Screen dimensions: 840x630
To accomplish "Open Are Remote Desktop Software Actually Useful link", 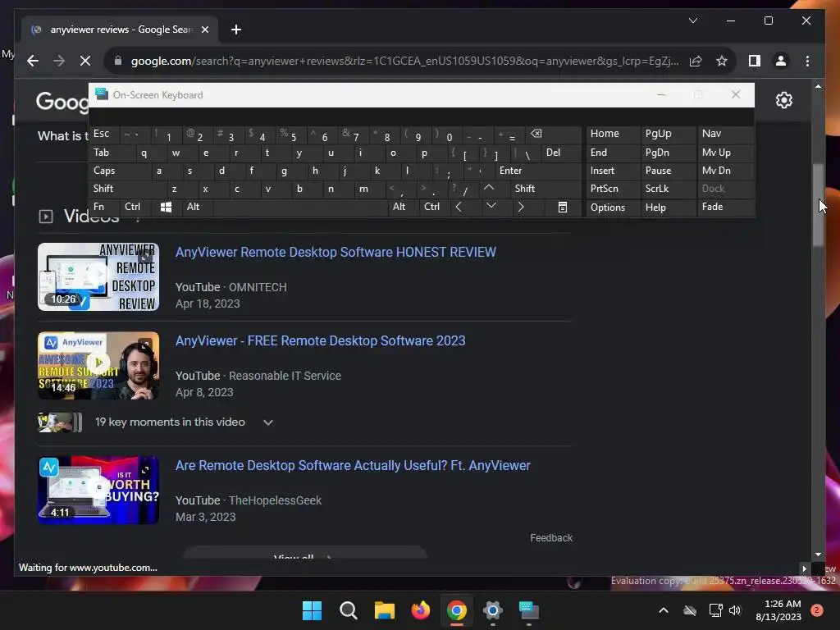I will pyautogui.click(x=353, y=466).
